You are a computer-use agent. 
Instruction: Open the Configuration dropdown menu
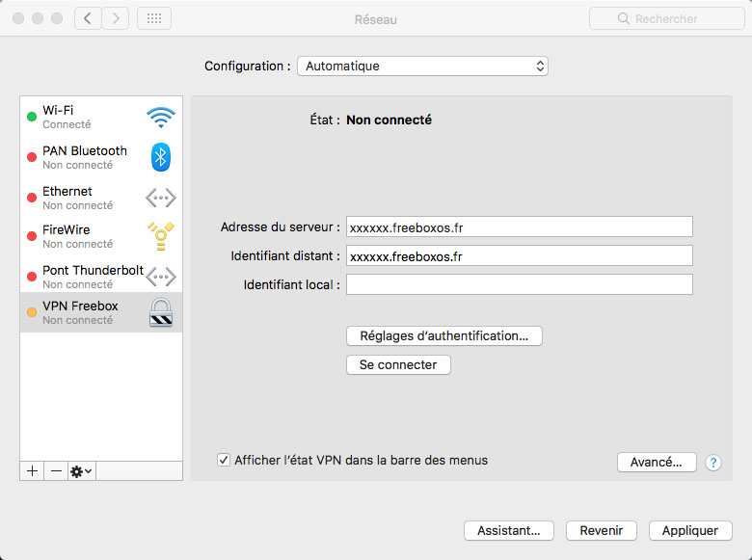[422, 67]
